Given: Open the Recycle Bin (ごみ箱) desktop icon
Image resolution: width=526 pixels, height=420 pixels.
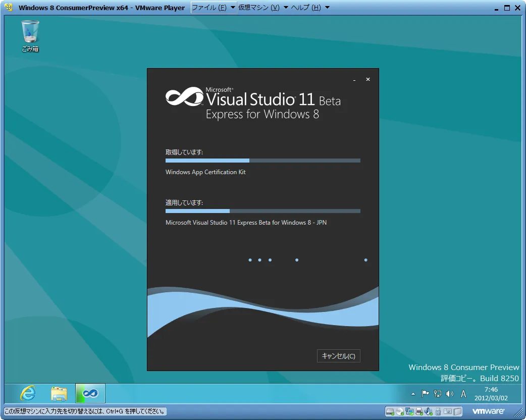Looking at the screenshot, I should 30,35.
